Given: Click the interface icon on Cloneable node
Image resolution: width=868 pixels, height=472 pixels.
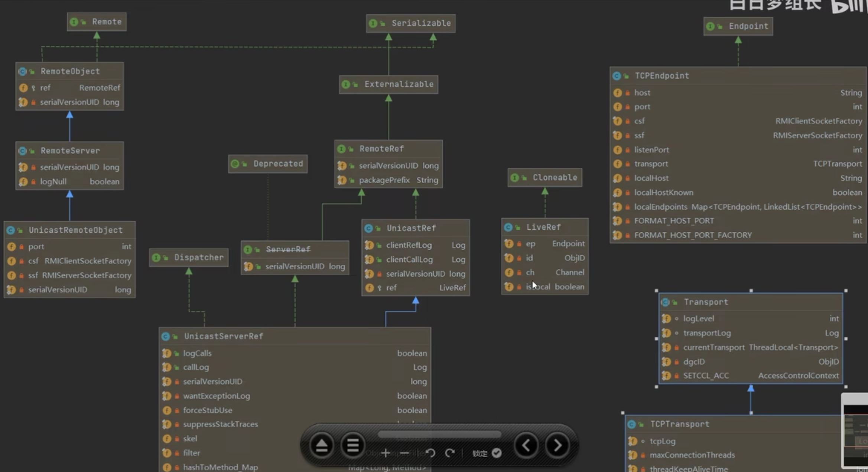Looking at the screenshot, I should (x=514, y=178).
